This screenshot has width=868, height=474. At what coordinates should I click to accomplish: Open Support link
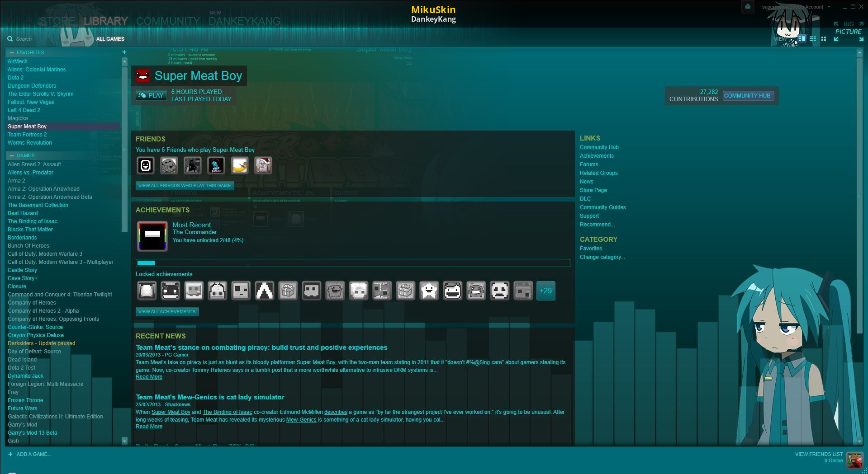589,216
